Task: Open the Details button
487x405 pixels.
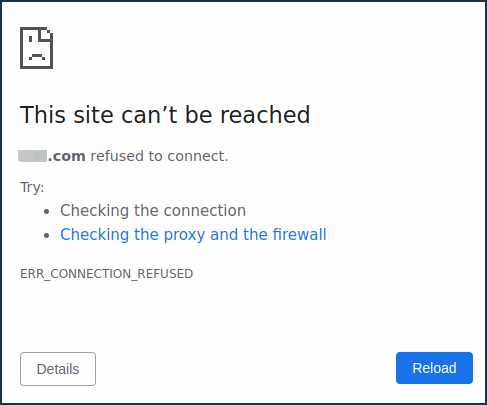Action: tap(58, 369)
